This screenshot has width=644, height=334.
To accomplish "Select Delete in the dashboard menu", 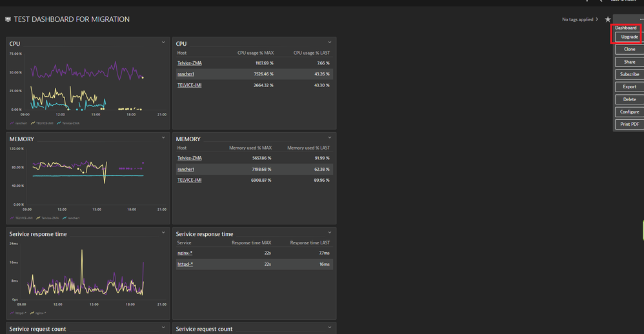I will pyautogui.click(x=629, y=99).
